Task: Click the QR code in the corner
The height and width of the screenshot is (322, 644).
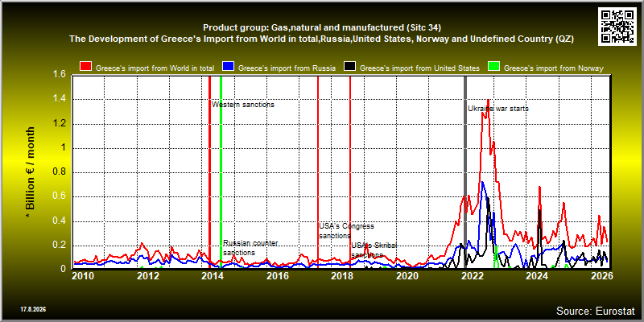Action: pyautogui.click(x=617, y=26)
